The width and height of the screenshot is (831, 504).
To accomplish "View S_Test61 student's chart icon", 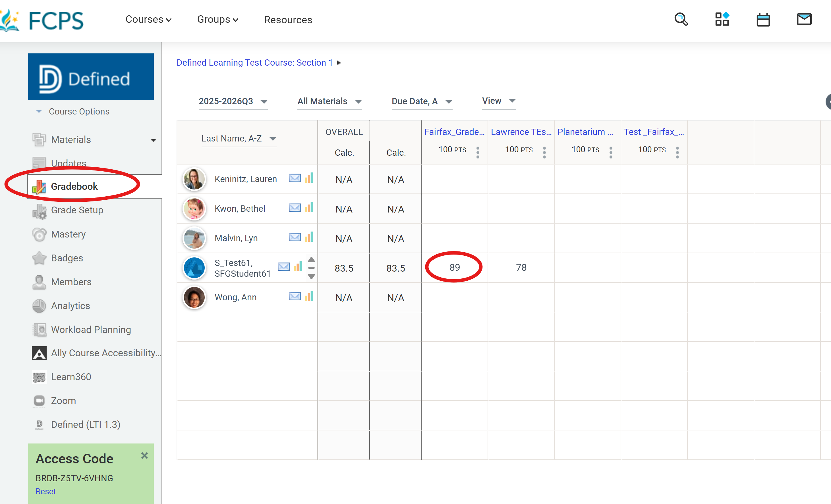I will (x=298, y=266).
